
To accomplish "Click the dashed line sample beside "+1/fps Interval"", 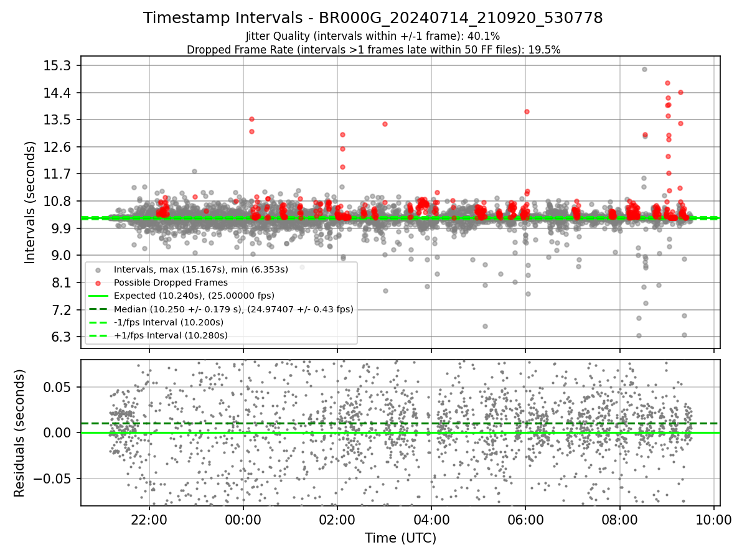I will [x=98, y=335].
